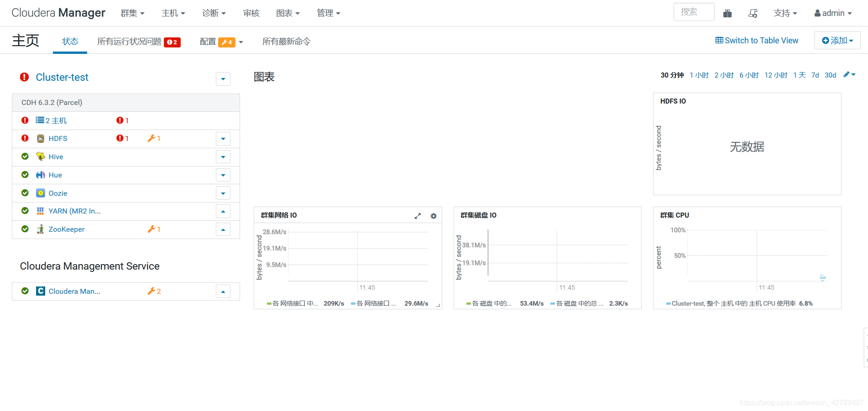
Task: Click the Cloudera Management Service icon
Action: 41,291
